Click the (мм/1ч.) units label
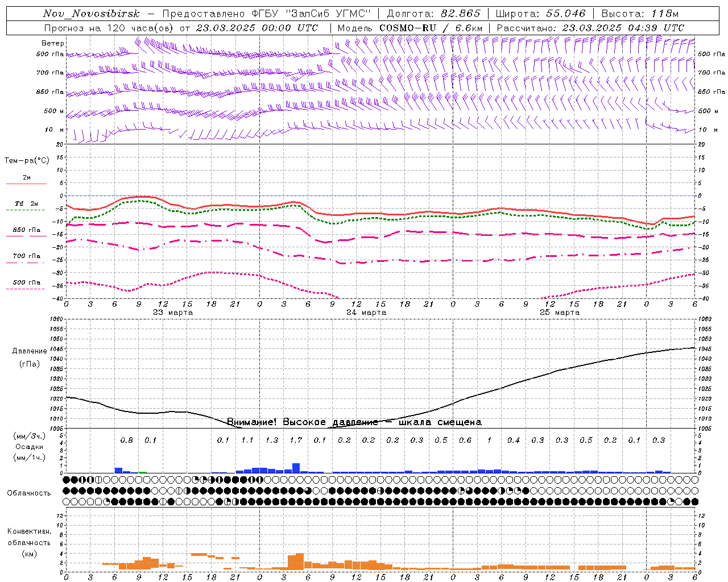 (29, 458)
